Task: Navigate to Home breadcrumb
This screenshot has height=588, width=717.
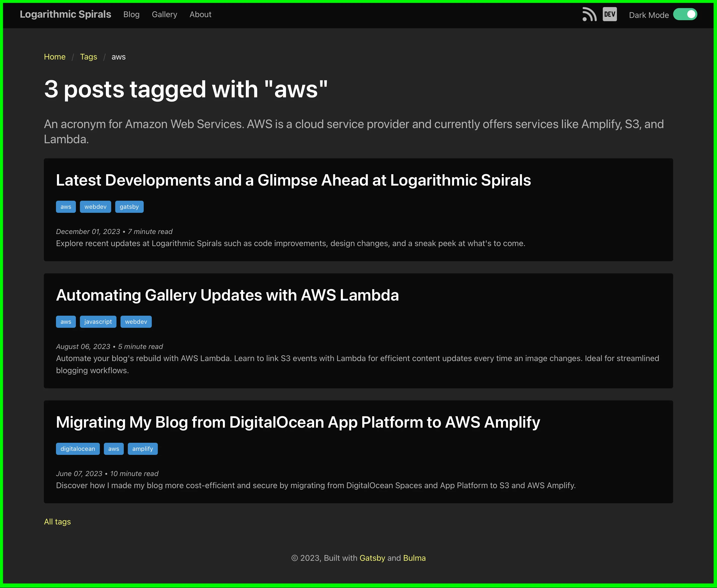Action: (54, 57)
